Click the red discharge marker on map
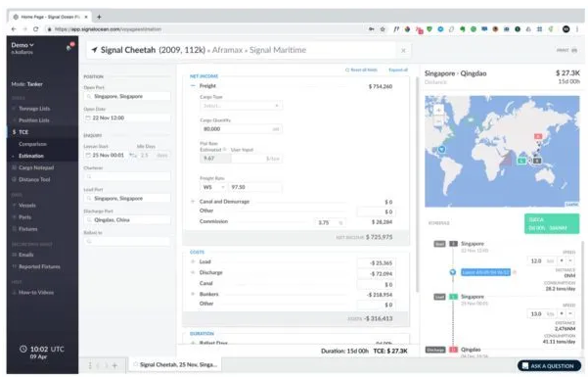The image size is (588, 377). 538,136
